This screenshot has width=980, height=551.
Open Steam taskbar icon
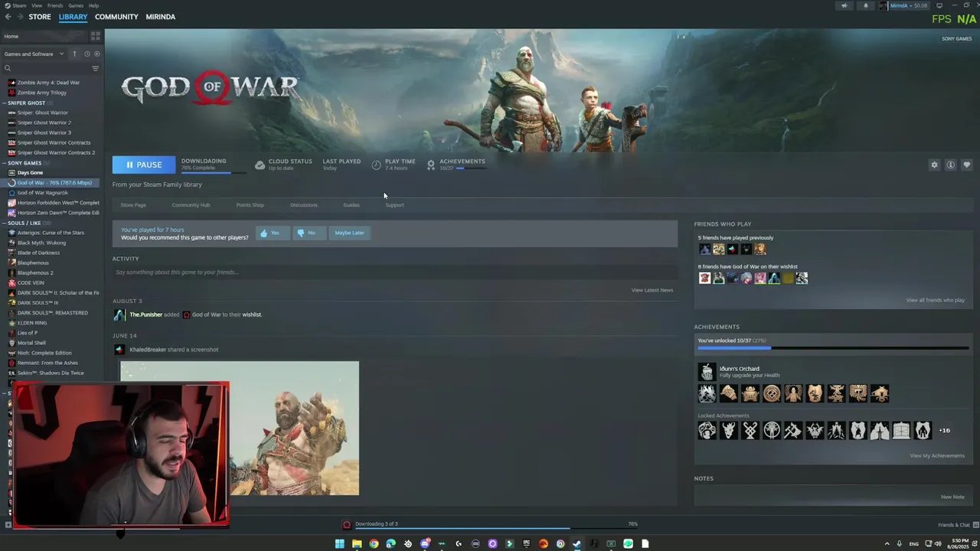tap(577, 543)
